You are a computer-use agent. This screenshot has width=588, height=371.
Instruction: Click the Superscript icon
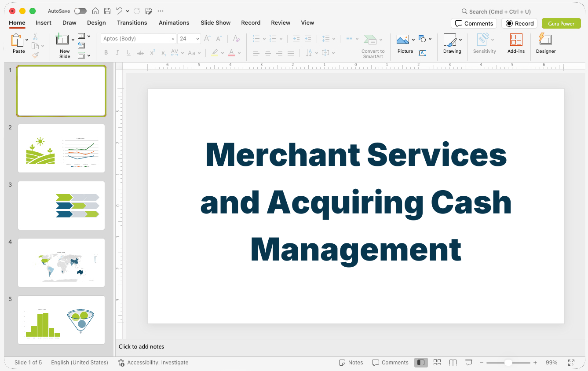pyautogui.click(x=152, y=53)
